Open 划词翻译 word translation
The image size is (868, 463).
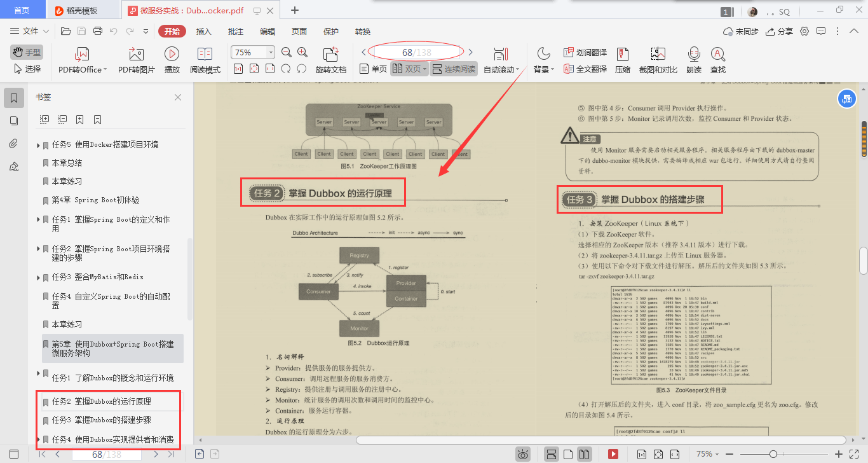click(x=585, y=52)
